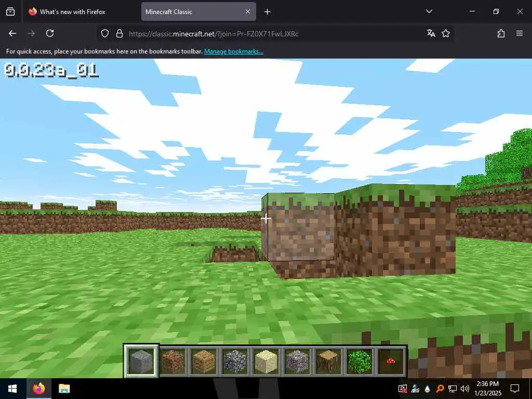Open the Windows notification center
Screen dimensions: 532x399
coord(515,389)
